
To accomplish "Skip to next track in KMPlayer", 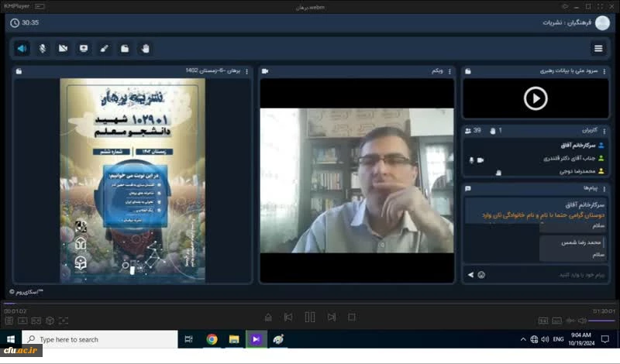I will coord(332,317).
